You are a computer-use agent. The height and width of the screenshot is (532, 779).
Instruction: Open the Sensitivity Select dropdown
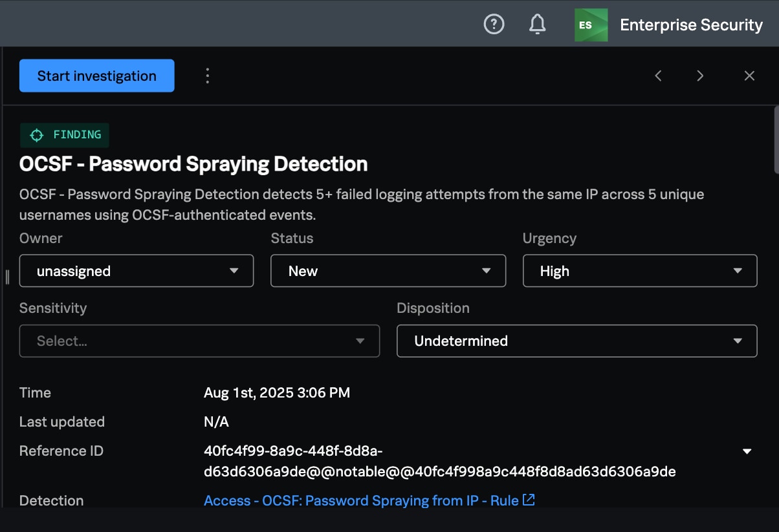(x=199, y=341)
